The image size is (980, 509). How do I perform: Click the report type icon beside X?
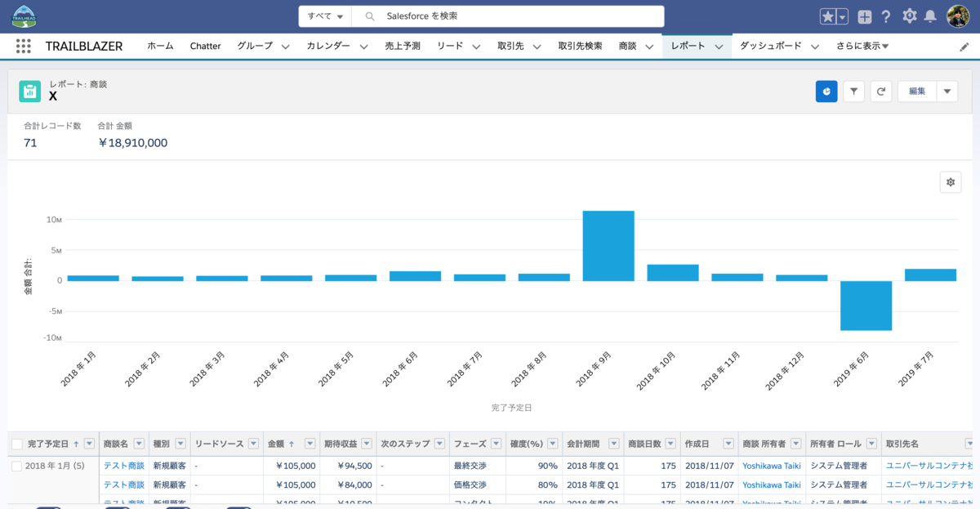click(30, 92)
